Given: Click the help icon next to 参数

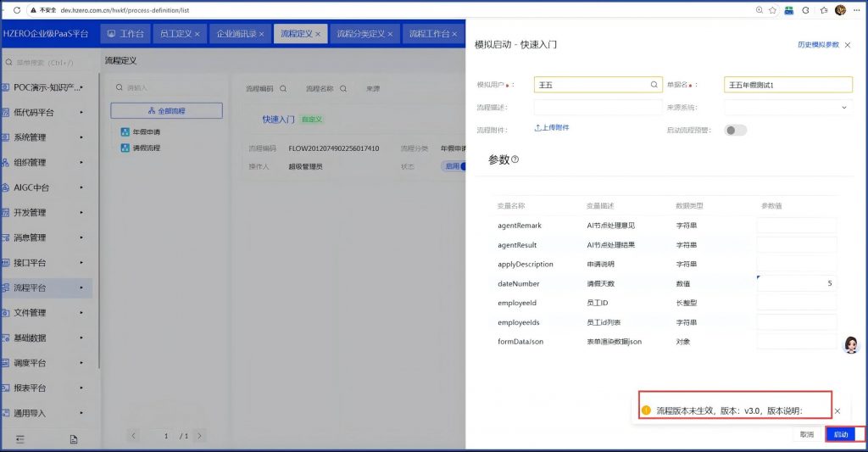Looking at the screenshot, I should pyautogui.click(x=515, y=159).
